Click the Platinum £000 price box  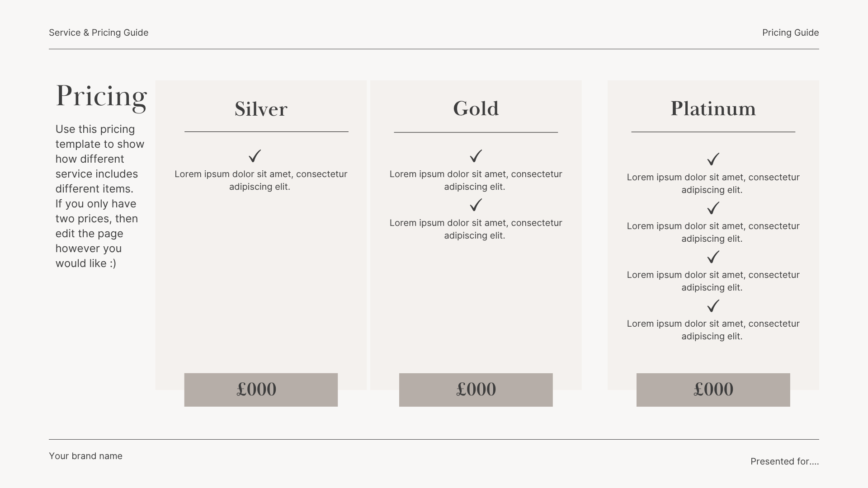coord(713,389)
